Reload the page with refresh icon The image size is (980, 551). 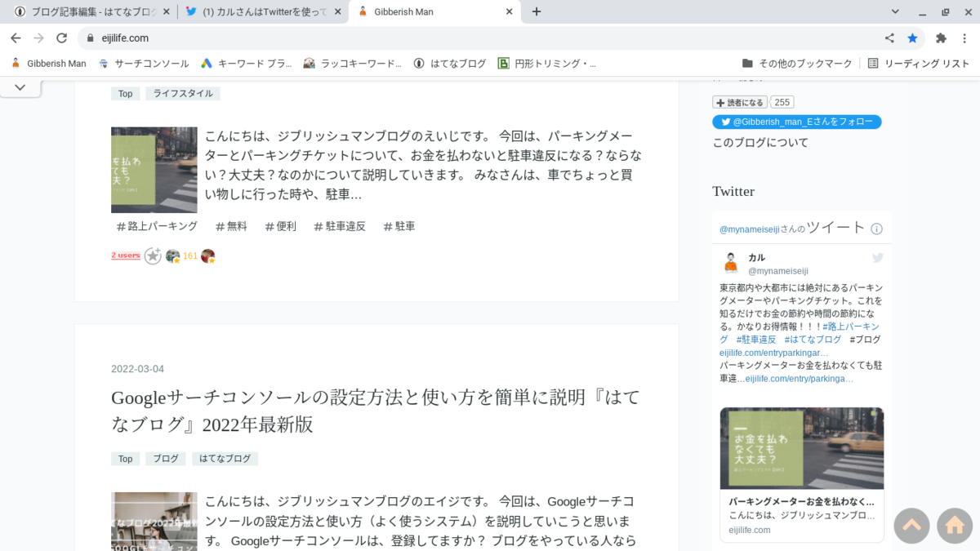point(61,38)
